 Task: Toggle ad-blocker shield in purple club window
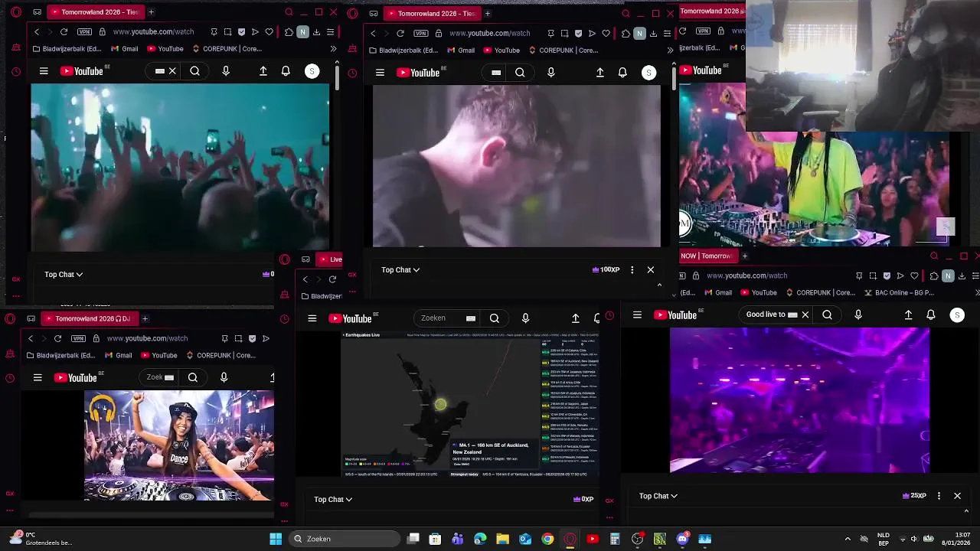[887, 275]
